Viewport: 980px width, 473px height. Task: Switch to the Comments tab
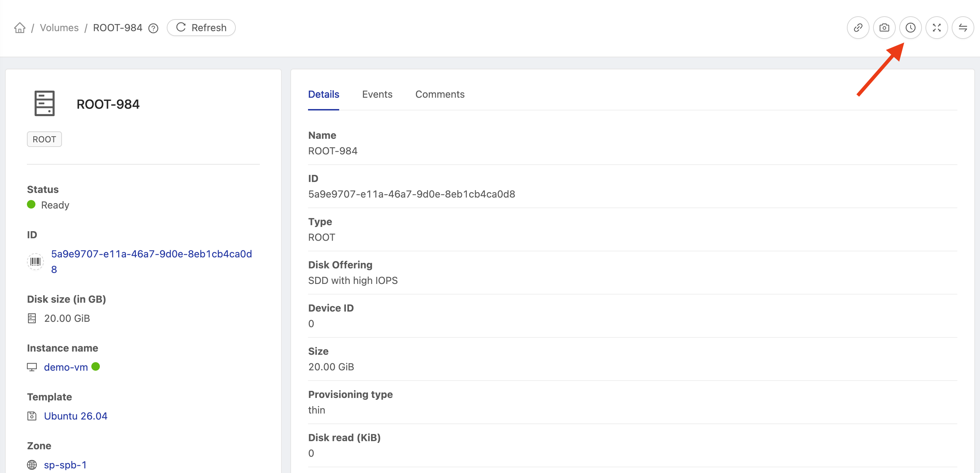pos(440,95)
